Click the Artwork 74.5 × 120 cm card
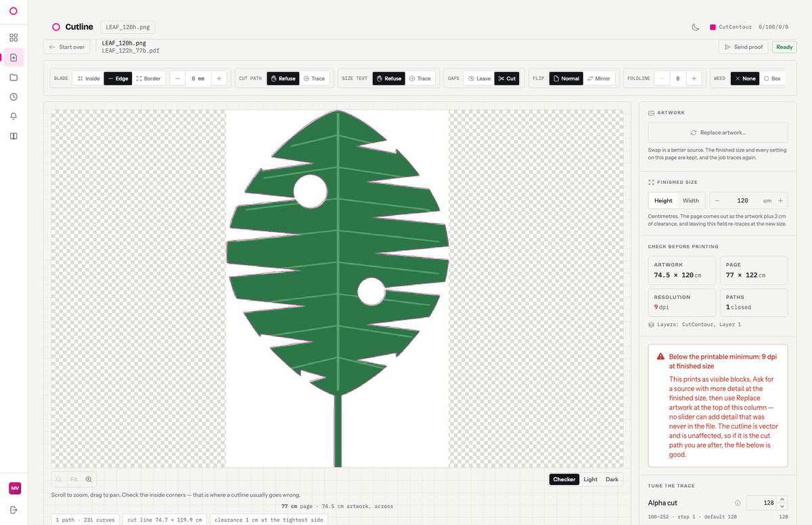 (681, 270)
